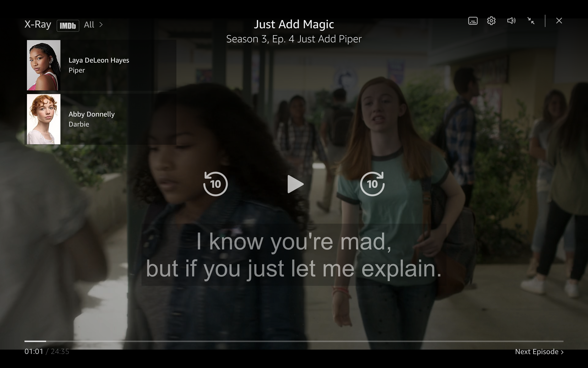Select Laya DeLeon Hayes cast name
The width and height of the screenshot is (588, 368).
99,60
